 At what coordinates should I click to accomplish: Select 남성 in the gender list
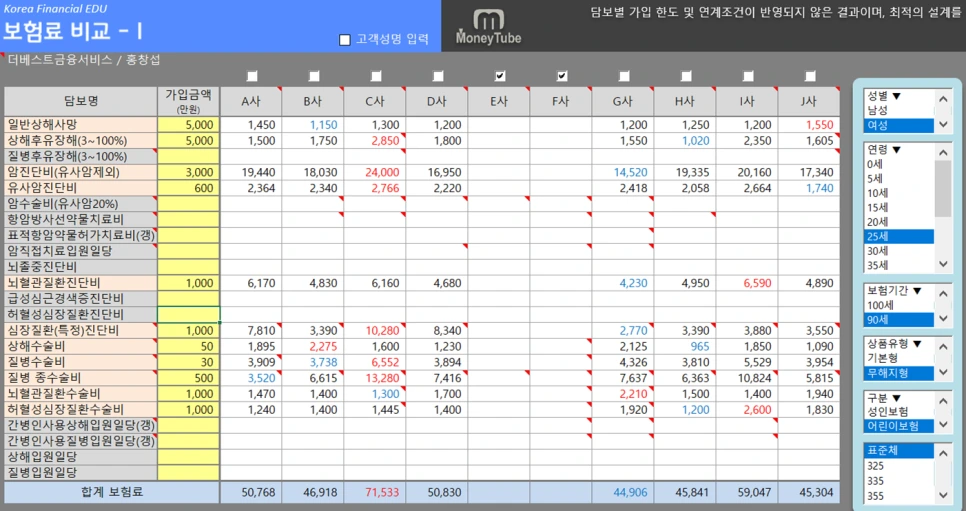click(899, 111)
